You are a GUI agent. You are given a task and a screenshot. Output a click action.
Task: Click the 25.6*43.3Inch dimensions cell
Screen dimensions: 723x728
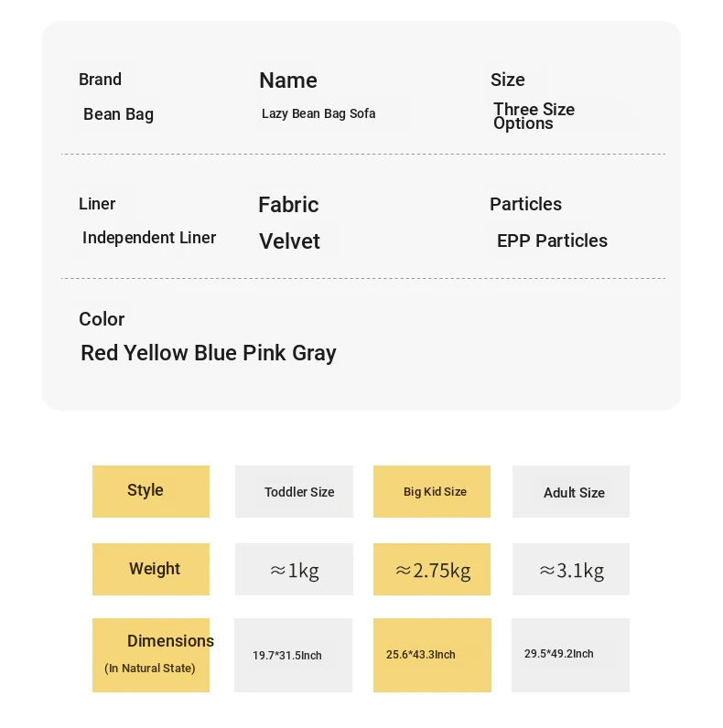(x=432, y=655)
